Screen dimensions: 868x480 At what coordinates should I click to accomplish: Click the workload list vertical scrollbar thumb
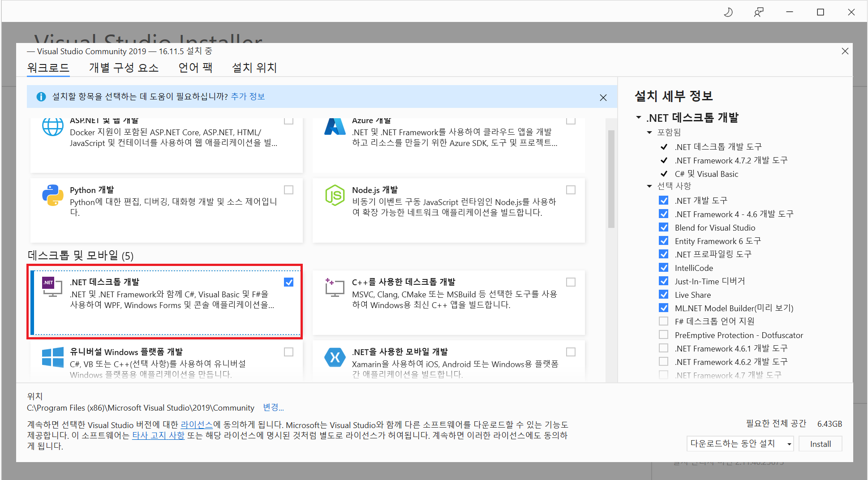pyautogui.click(x=611, y=179)
